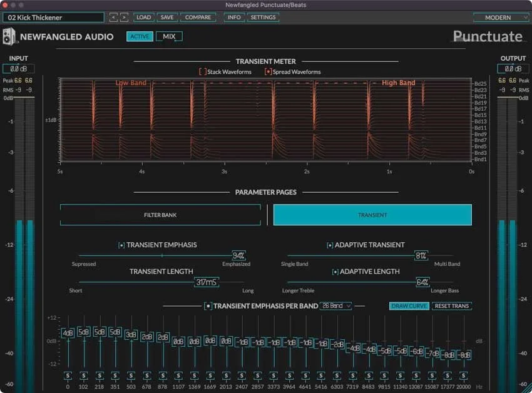The image size is (532, 393).
Task: Solo the 17377 Hz band
Action: [448, 375]
